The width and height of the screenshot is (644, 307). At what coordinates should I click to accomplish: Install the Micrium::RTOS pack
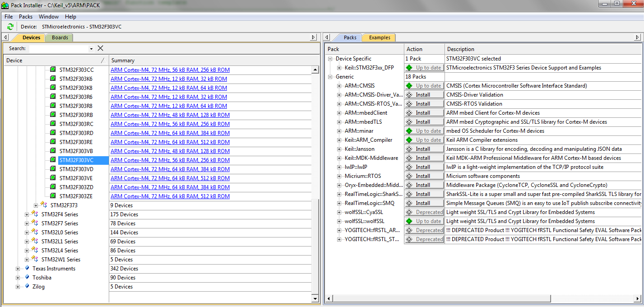(424, 176)
